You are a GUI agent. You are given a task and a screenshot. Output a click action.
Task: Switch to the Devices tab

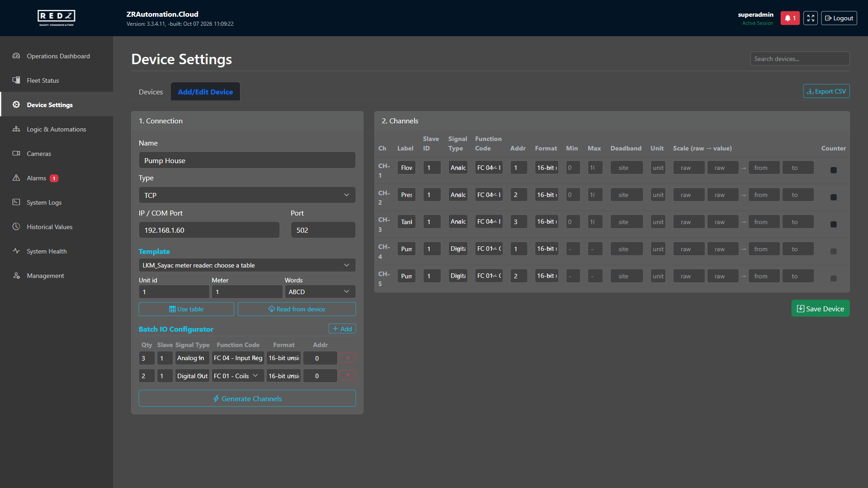[151, 92]
